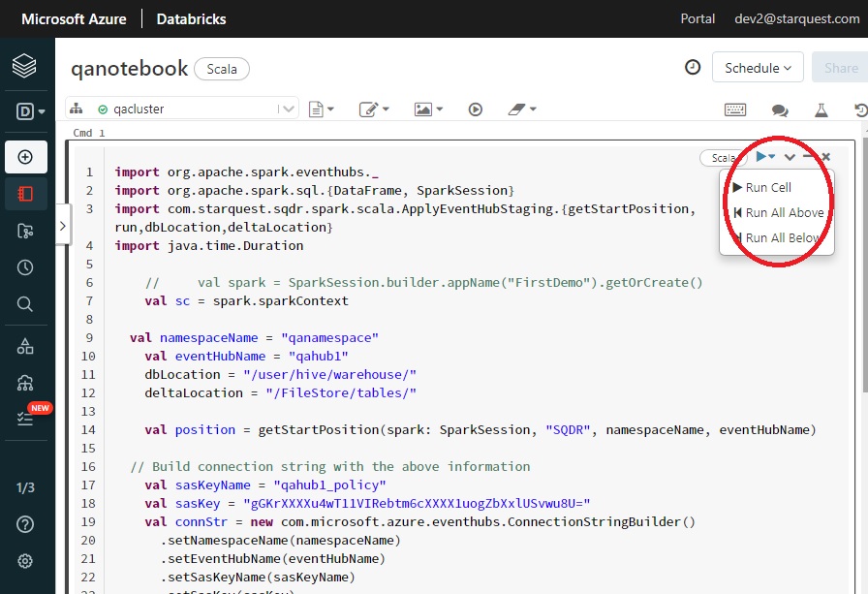Click the Search magnifier in sidebar
868x594 pixels.
(25, 304)
